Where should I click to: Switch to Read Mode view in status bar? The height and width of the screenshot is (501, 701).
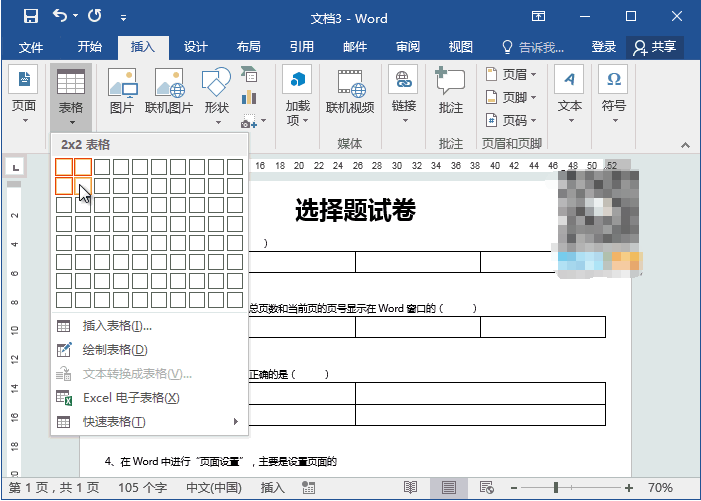click(410, 487)
